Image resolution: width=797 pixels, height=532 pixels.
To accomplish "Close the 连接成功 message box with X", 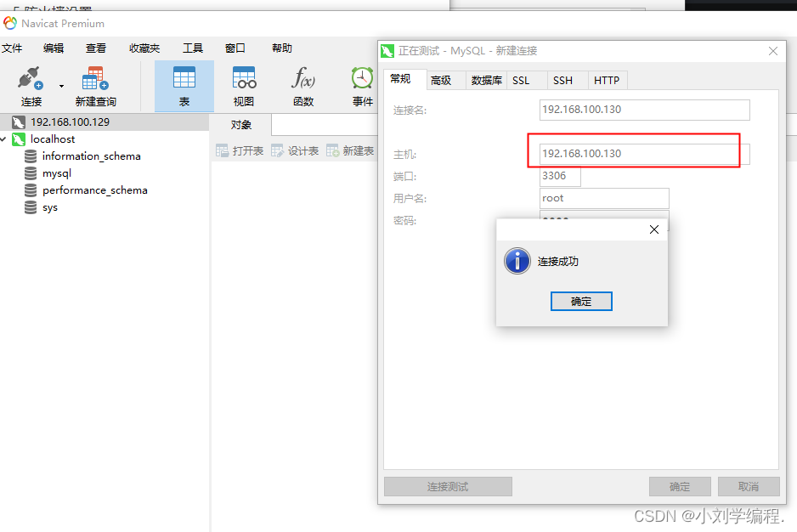I will click(x=654, y=229).
